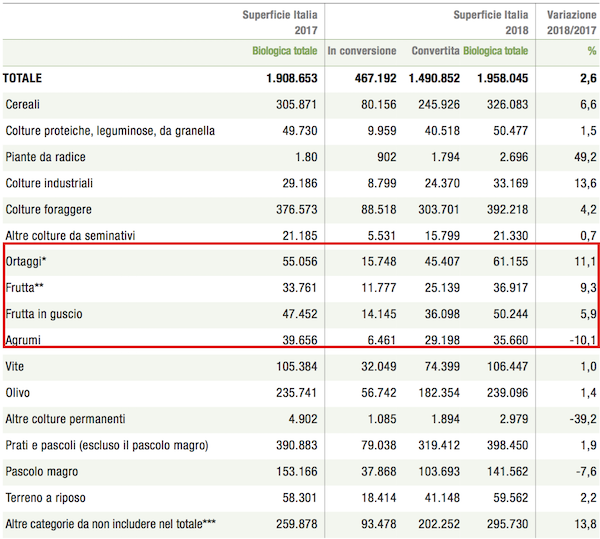Click the "Variazione 2018/2017" header
Screen dimensions: 600x539
pyautogui.click(x=570, y=22)
